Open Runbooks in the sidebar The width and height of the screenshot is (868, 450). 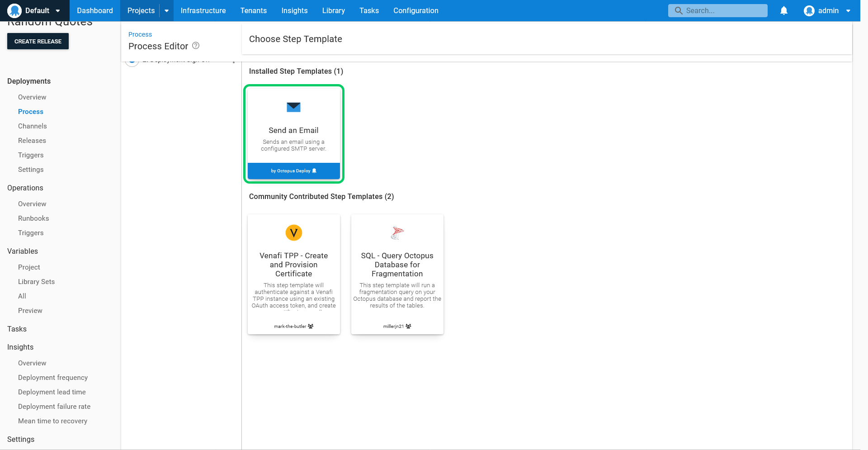33,218
